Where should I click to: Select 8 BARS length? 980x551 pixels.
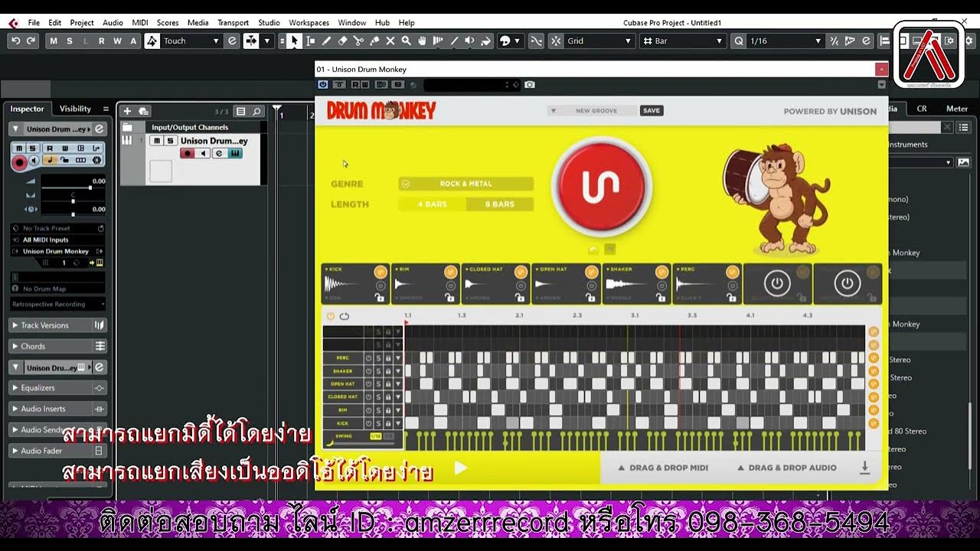pyautogui.click(x=500, y=204)
